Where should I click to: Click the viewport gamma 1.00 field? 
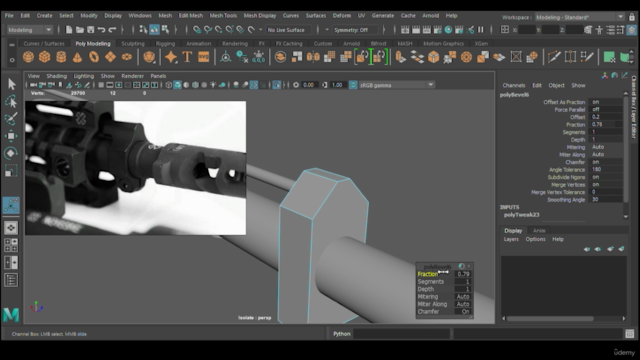338,85
